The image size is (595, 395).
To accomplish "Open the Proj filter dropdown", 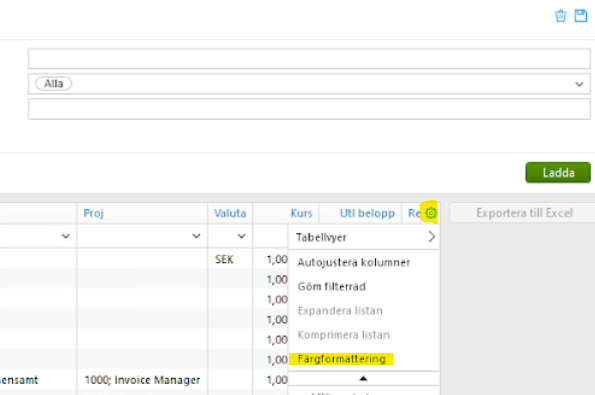I will [196, 236].
